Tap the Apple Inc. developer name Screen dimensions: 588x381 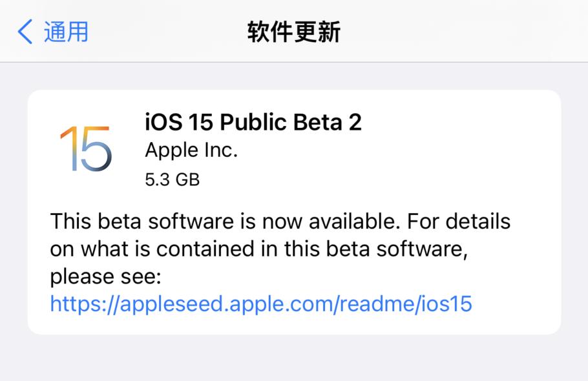coord(191,150)
